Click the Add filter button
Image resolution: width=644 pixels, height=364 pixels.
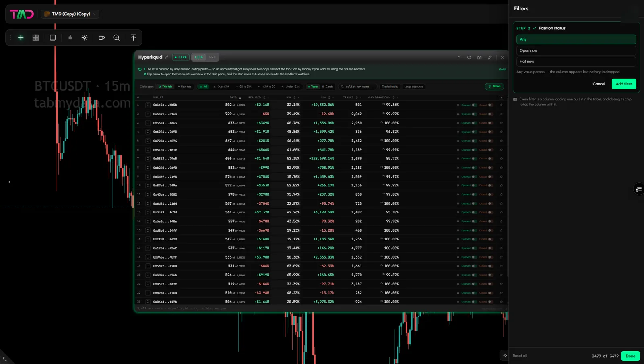(624, 84)
